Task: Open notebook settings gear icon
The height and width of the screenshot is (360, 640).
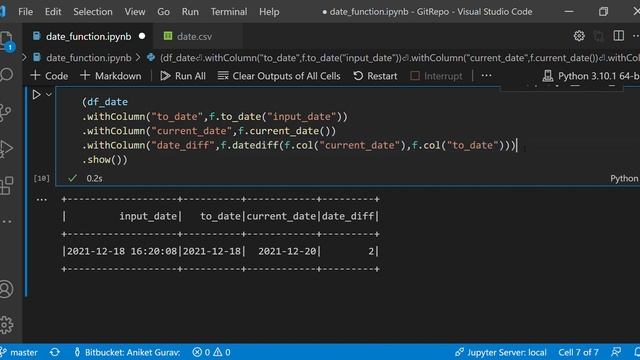Action: [x=579, y=36]
